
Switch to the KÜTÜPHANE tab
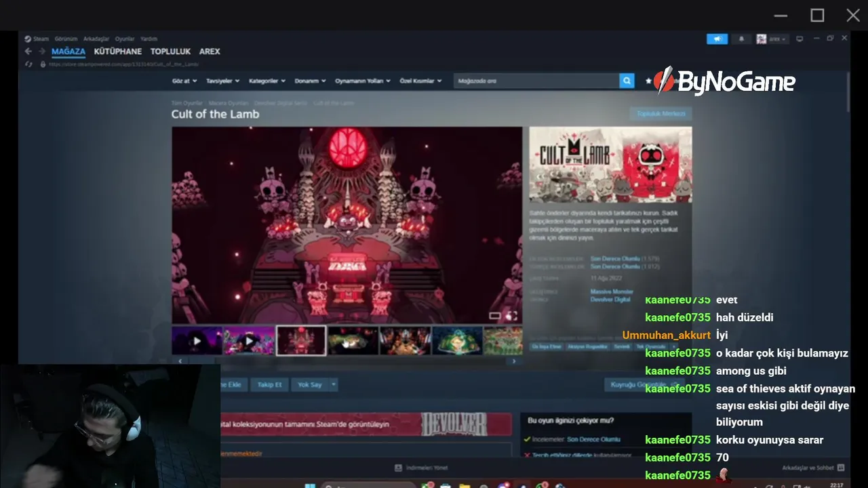118,52
